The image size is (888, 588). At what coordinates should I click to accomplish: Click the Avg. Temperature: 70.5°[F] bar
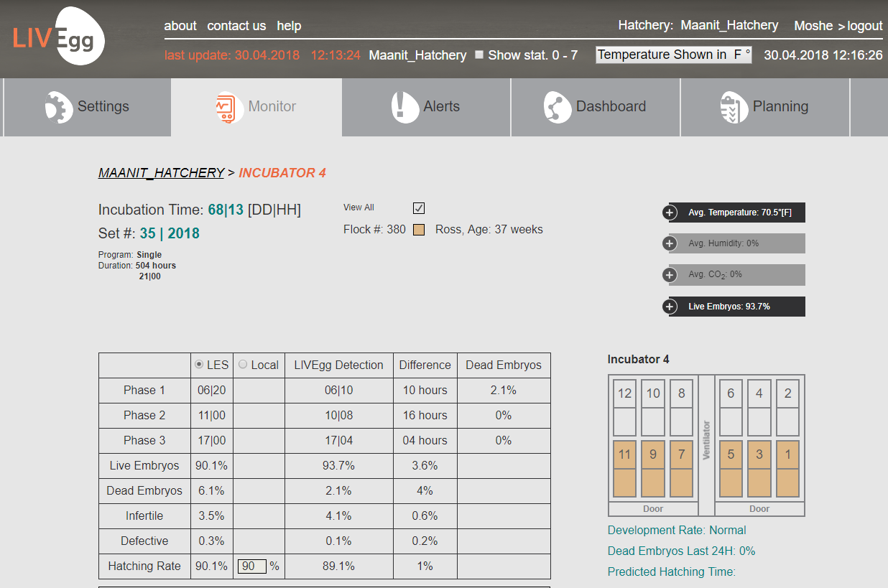pyautogui.click(x=737, y=213)
